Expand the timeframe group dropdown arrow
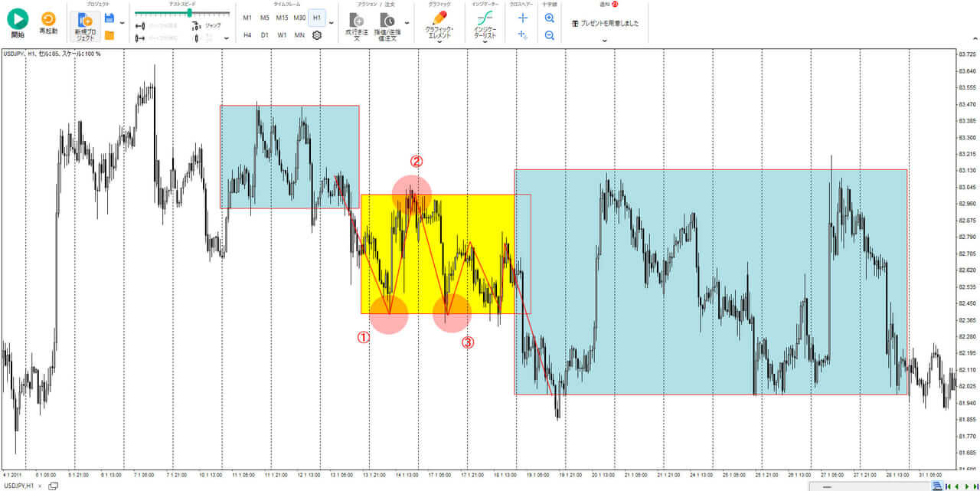Image resolution: width=980 pixels, height=491 pixels. click(332, 23)
